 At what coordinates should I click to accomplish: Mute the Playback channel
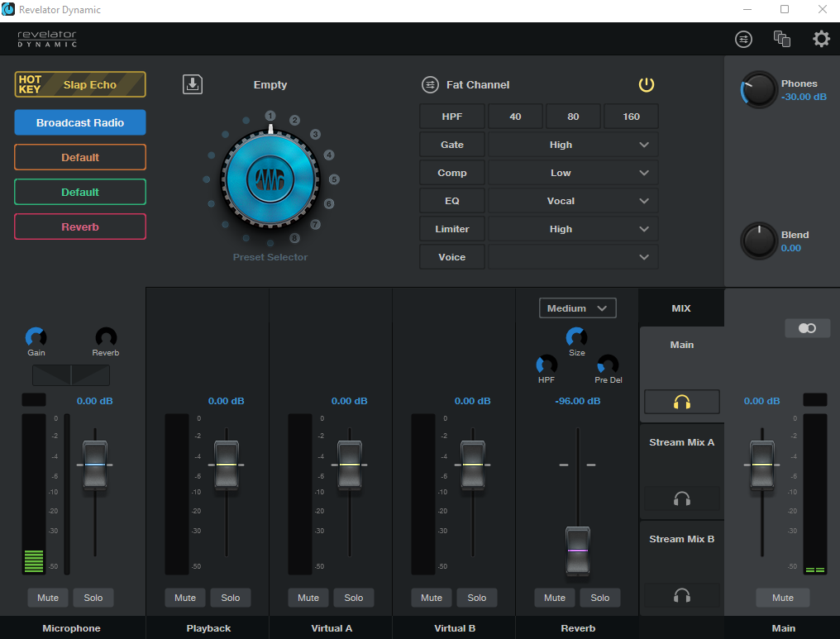point(185,597)
